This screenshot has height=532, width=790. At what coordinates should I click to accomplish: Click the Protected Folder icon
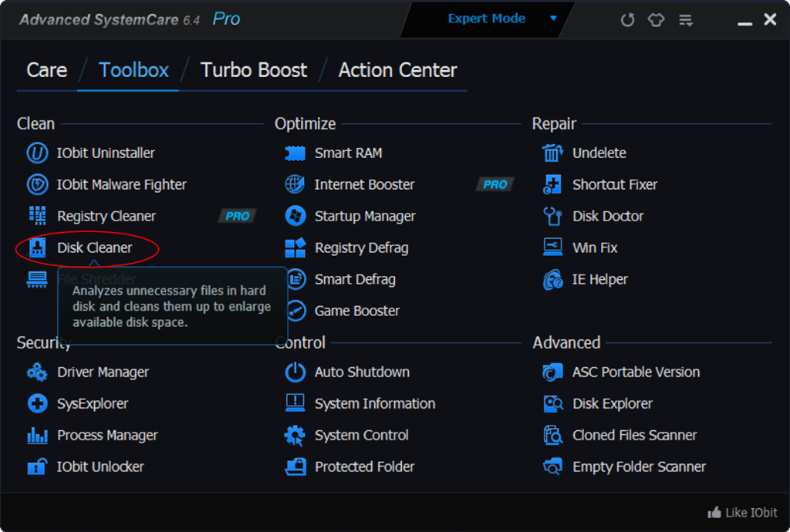click(295, 466)
